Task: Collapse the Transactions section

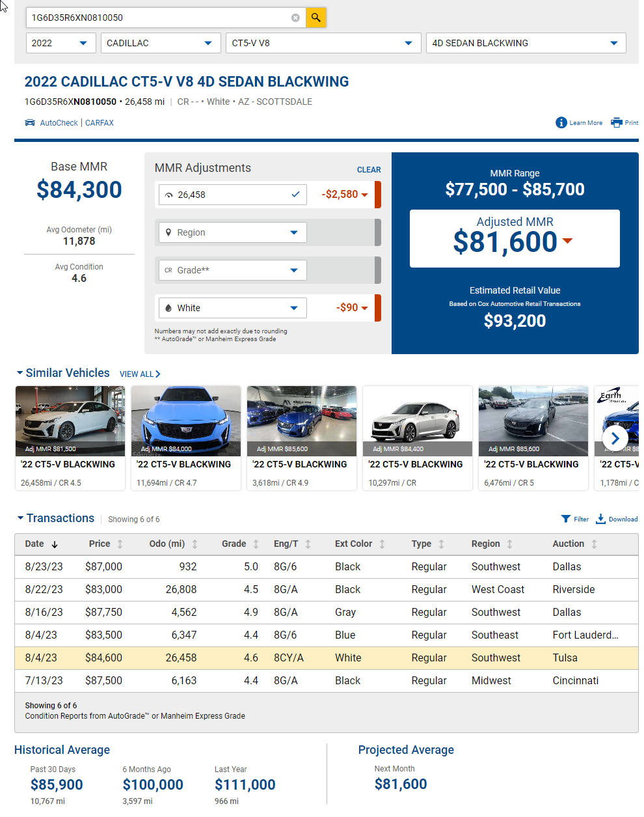Action: (20, 518)
